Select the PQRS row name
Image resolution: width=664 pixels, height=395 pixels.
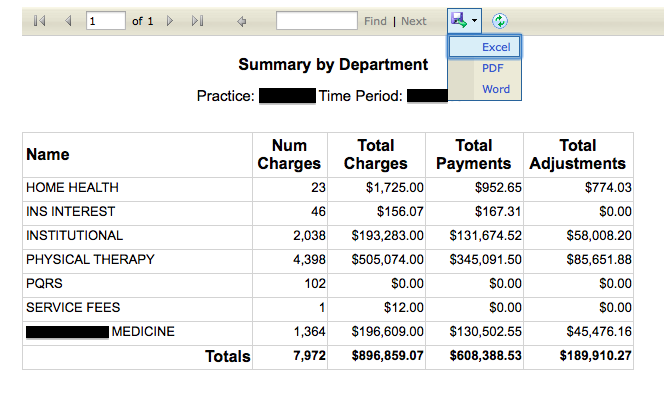pyautogui.click(x=44, y=283)
